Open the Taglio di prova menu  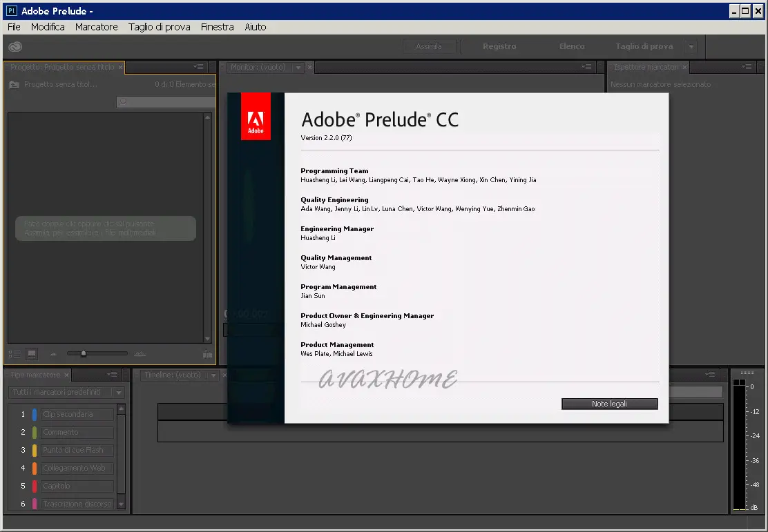pos(159,27)
